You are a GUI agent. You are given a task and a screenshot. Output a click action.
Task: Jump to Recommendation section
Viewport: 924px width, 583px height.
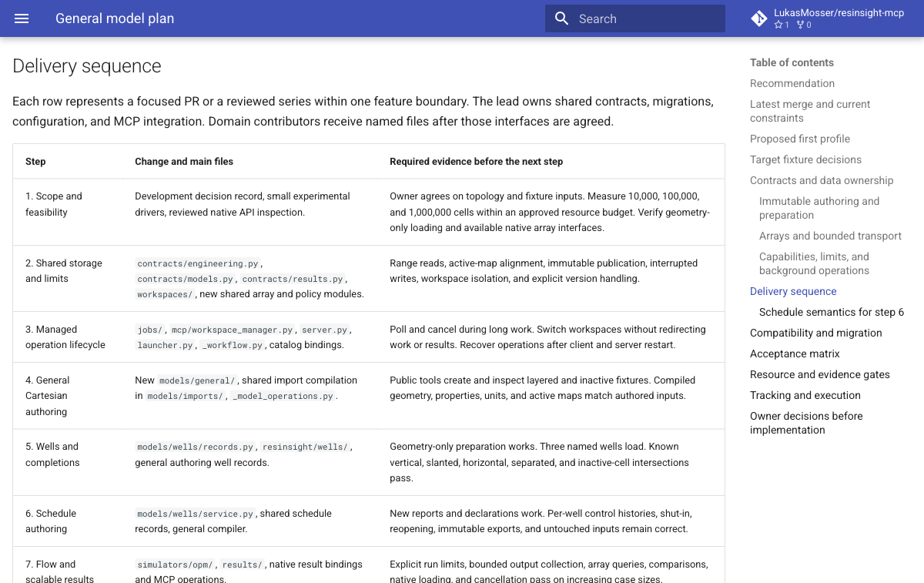pyautogui.click(x=792, y=83)
